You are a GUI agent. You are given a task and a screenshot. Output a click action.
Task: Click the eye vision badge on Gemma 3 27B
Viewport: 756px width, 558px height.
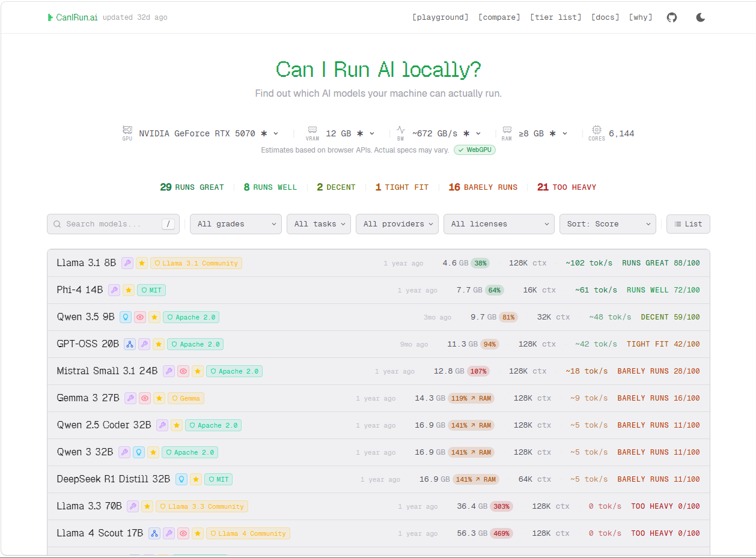(145, 398)
